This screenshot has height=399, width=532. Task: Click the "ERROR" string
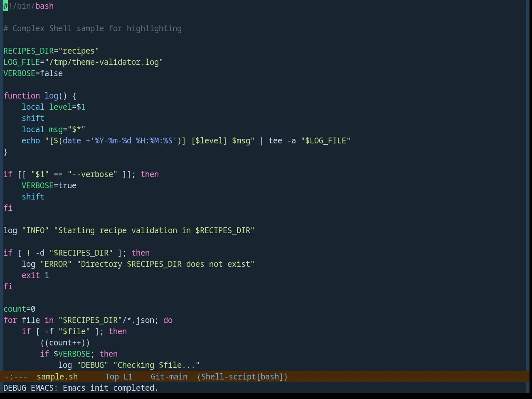56,264
